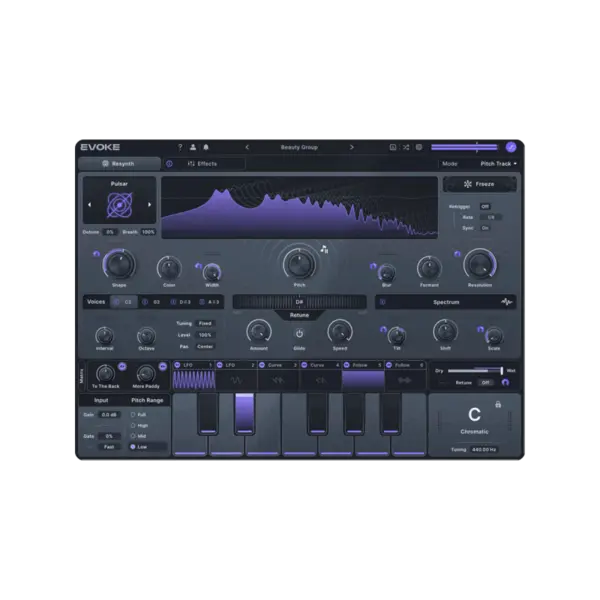Click the vertical Matrix button
Screen dimensions: 600x600
click(x=82, y=376)
